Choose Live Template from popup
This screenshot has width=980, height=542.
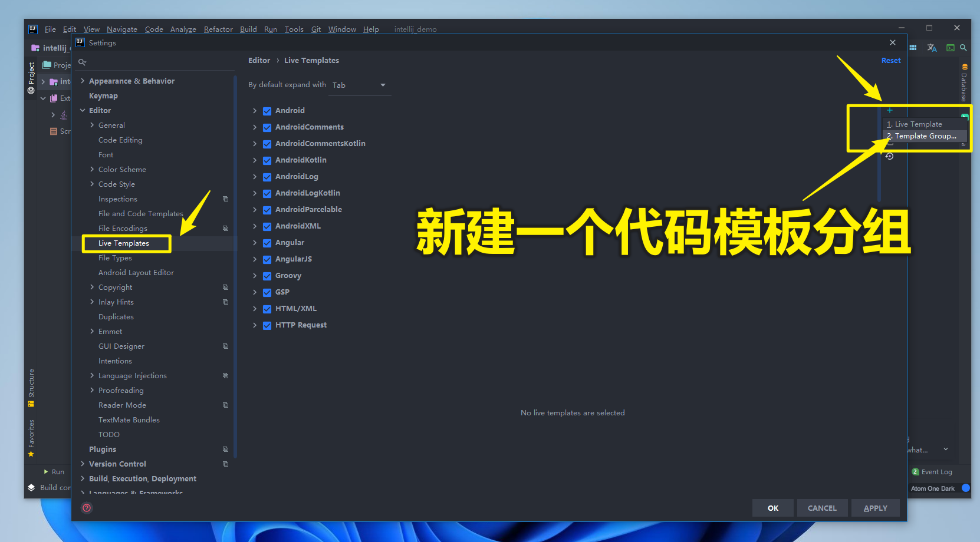[925, 124]
